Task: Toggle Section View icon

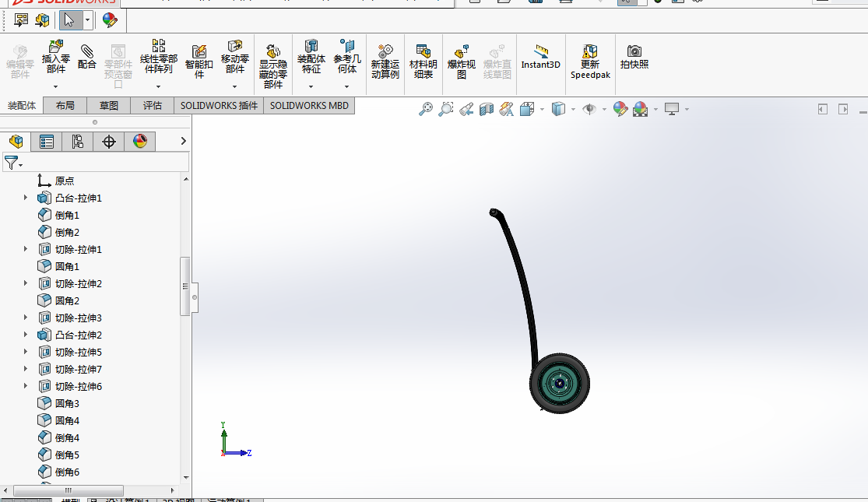Action: tap(487, 109)
